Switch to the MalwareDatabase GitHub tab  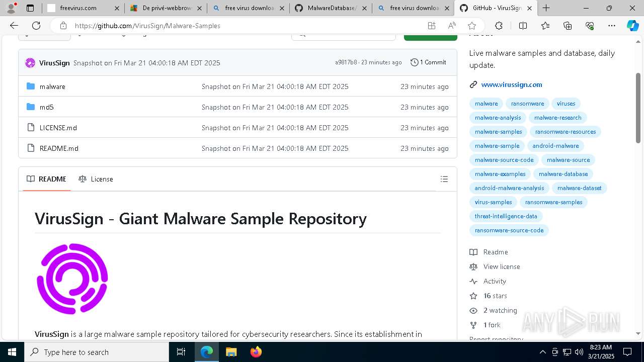[331, 8]
